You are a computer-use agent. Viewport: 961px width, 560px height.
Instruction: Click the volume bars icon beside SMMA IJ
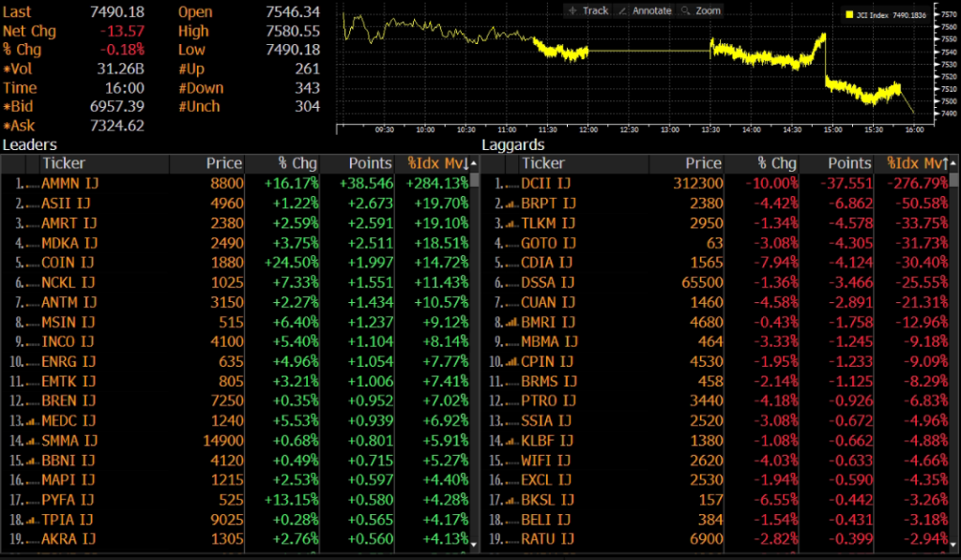[x=33, y=441]
